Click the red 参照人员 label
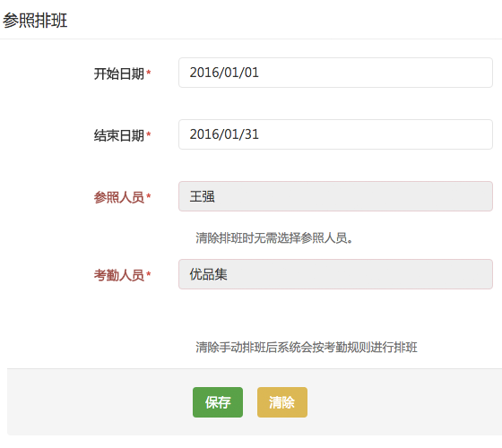The width and height of the screenshot is (502, 448). pos(118,197)
